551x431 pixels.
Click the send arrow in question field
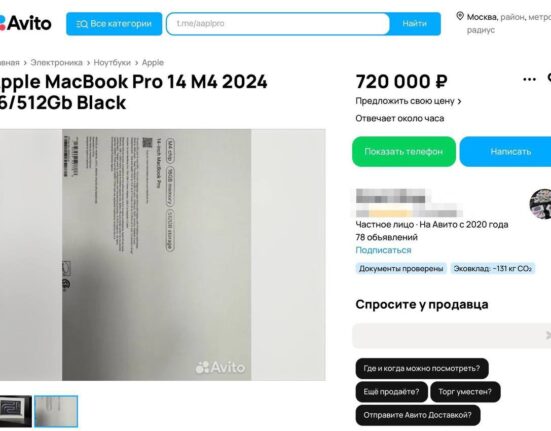pos(548,335)
